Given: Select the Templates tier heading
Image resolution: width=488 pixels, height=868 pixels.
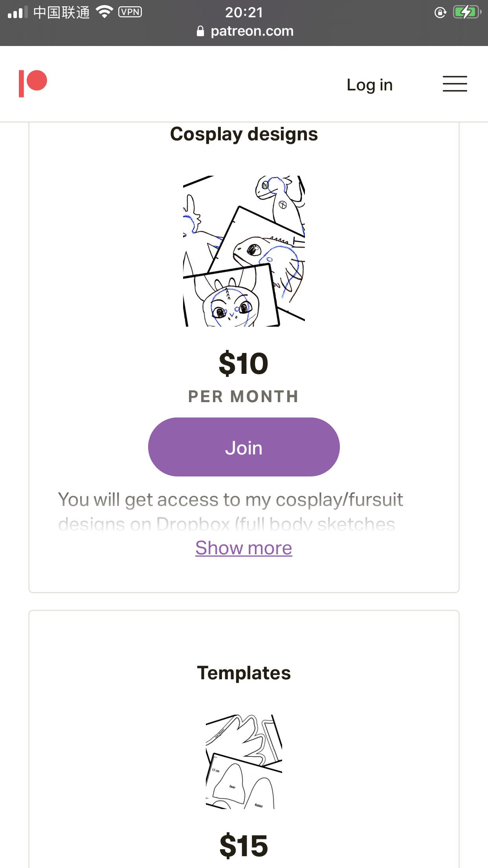Looking at the screenshot, I should (x=244, y=673).
